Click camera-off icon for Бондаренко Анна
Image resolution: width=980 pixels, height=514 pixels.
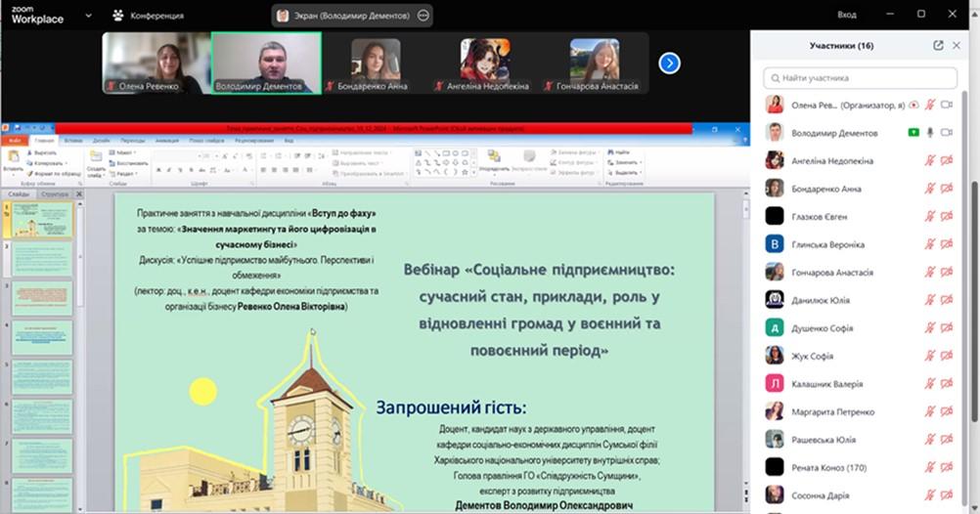[x=947, y=189]
